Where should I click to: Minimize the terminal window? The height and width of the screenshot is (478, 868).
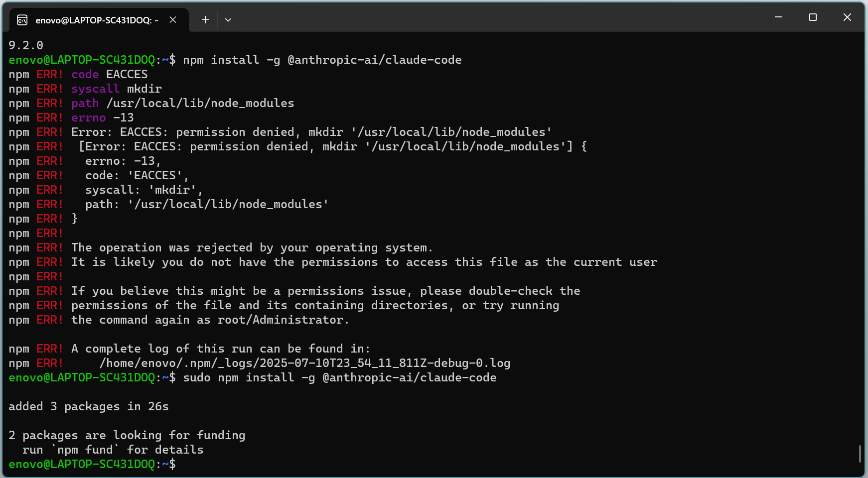[778, 17]
